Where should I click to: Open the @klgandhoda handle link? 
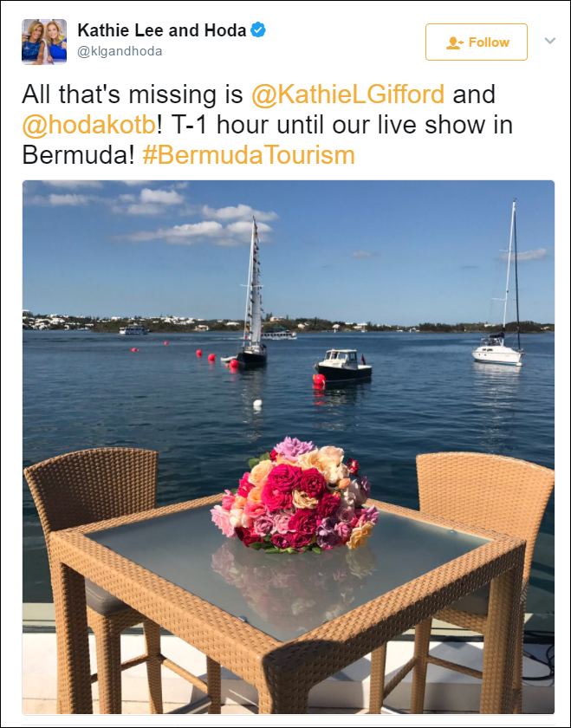[120, 51]
